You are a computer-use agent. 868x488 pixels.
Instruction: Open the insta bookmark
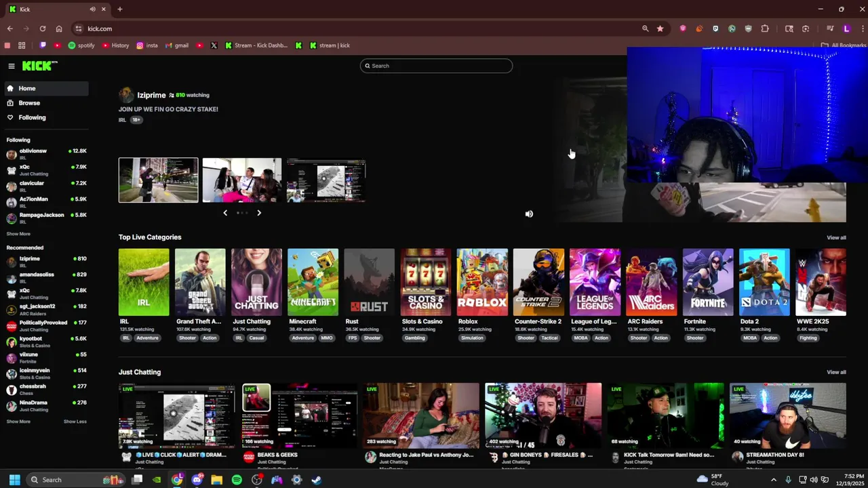[x=147, y=45]
